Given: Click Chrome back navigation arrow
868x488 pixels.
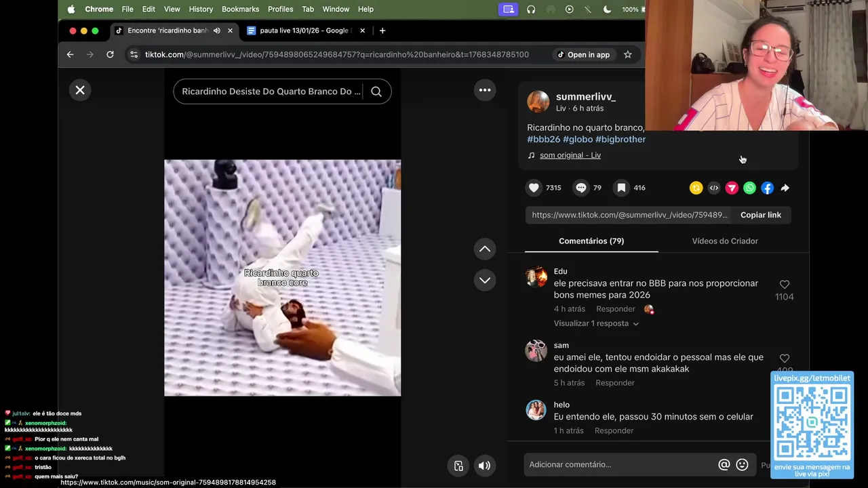Looking at the screenshot, I should coord(70,54).
